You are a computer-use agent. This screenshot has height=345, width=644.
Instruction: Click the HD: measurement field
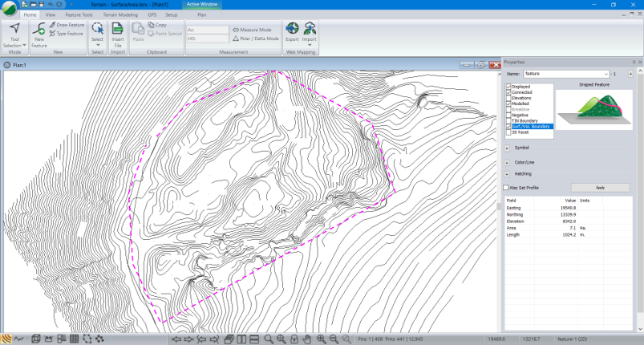[x=208, y=39]
